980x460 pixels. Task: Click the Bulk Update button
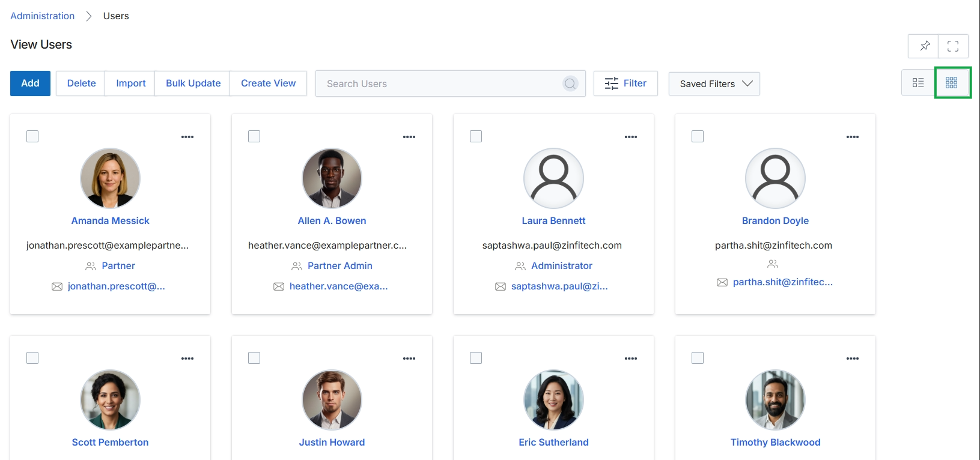coord(193,83)
